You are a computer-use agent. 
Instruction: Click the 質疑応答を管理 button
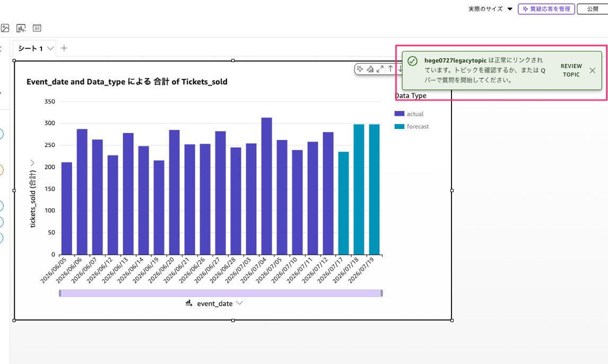coord(546,9)
